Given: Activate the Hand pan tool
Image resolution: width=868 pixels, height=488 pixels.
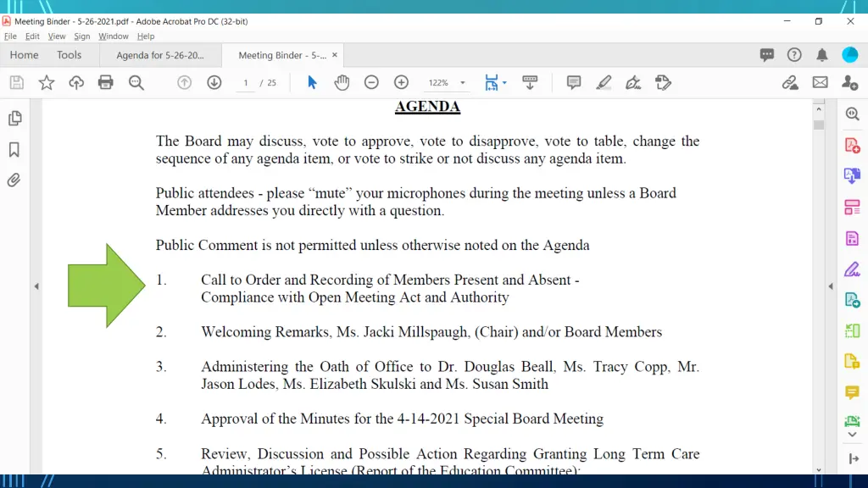Looking at the screenshot, I should coord(342,82).
